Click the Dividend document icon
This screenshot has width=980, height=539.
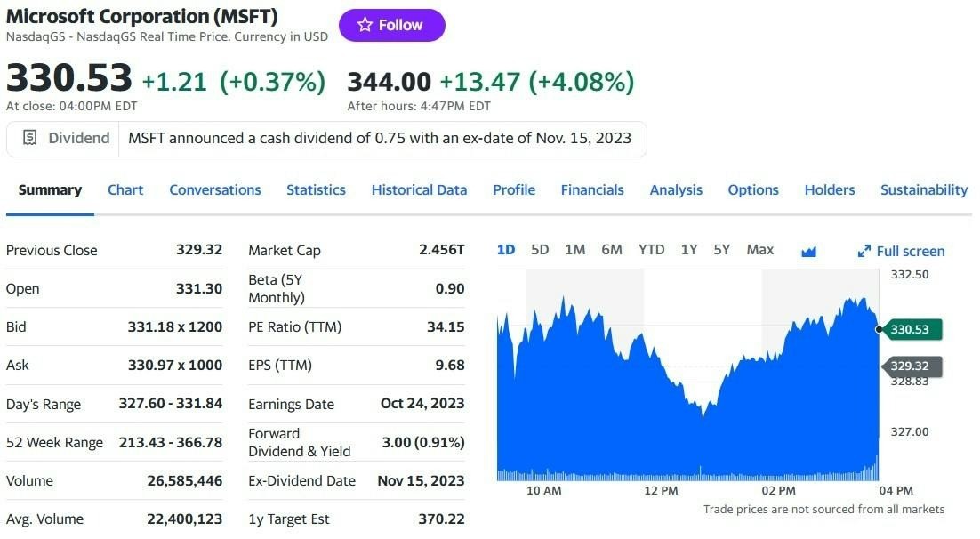[29, 138]
